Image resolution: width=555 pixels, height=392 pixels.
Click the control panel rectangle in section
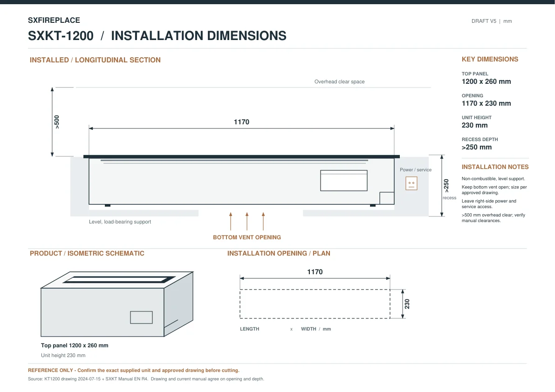[344, 181]
